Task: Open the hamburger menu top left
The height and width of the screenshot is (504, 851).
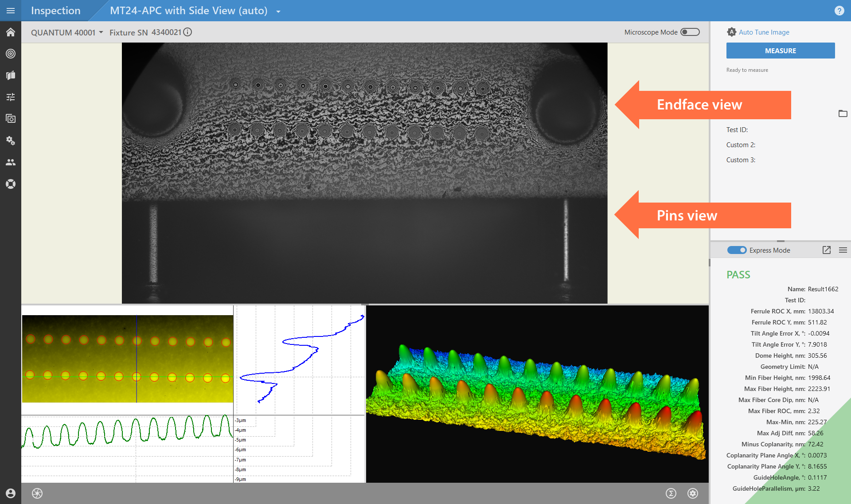Action: (x=10, y=11)
